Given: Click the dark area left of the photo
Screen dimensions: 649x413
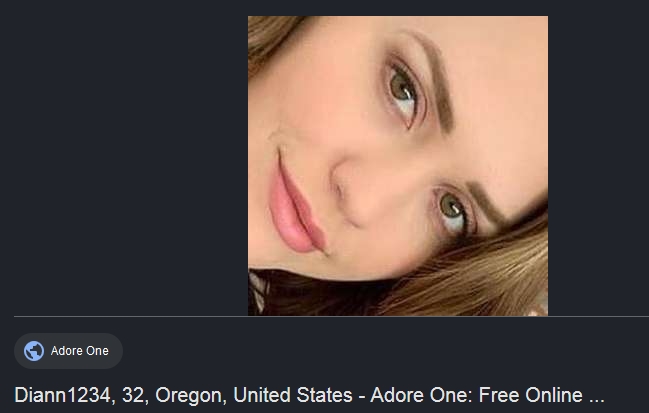Looking at the screenshot, I should [x=124, y=166].
